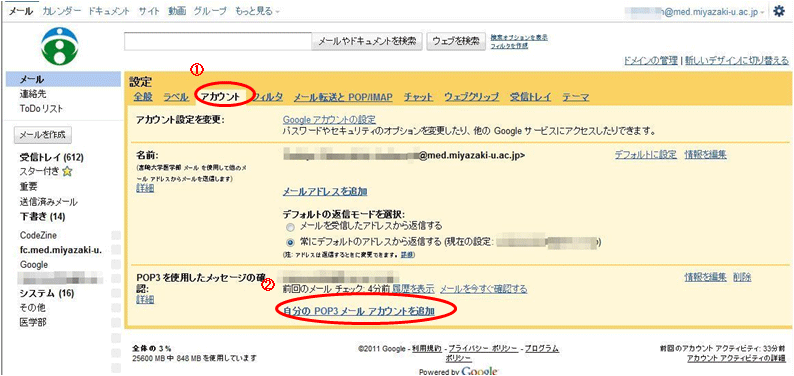Open the その他 label
The image size is (794, 376).
coord(33,308)
